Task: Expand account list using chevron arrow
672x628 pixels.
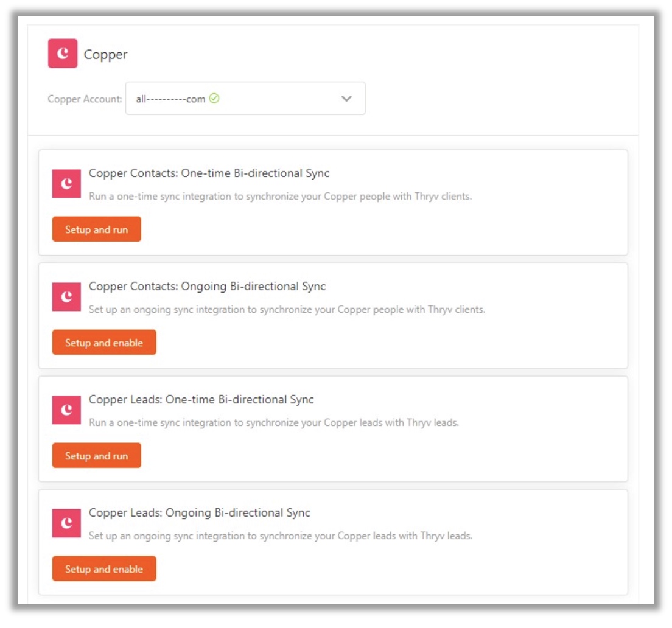Action: (x=346, y=99)
